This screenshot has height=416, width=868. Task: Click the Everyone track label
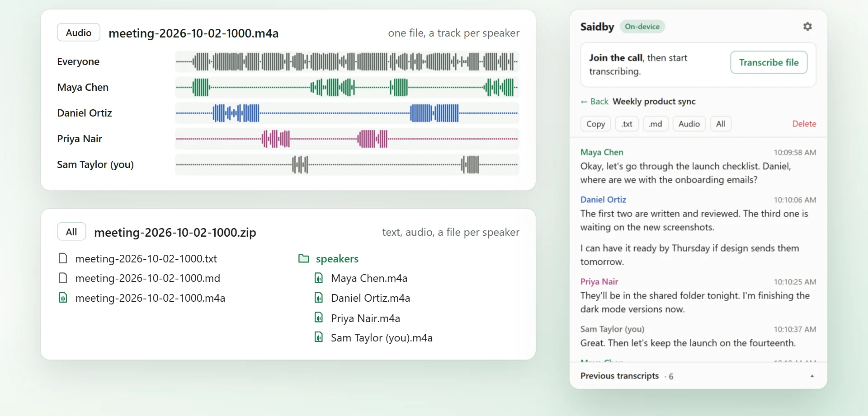(78, 61)
